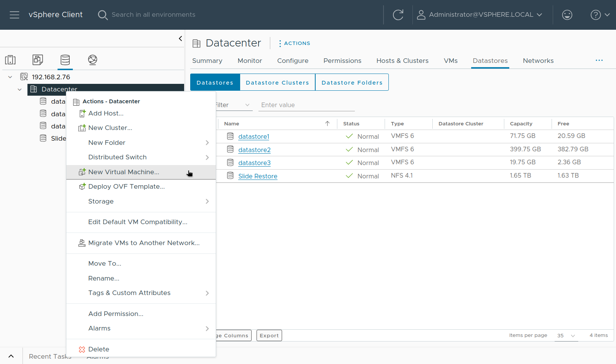Open the Networks tab
616x364 pixels.
coord(538,61)
